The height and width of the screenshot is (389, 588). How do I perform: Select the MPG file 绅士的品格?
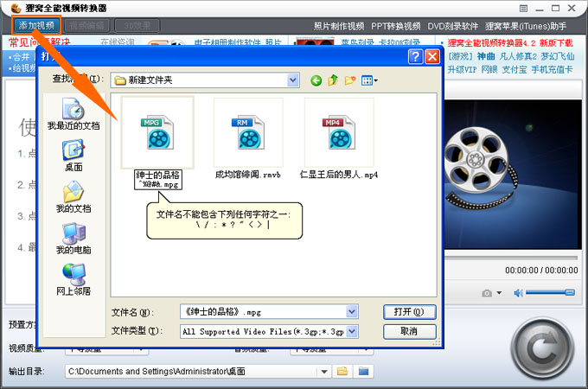(x=157, y=132)
